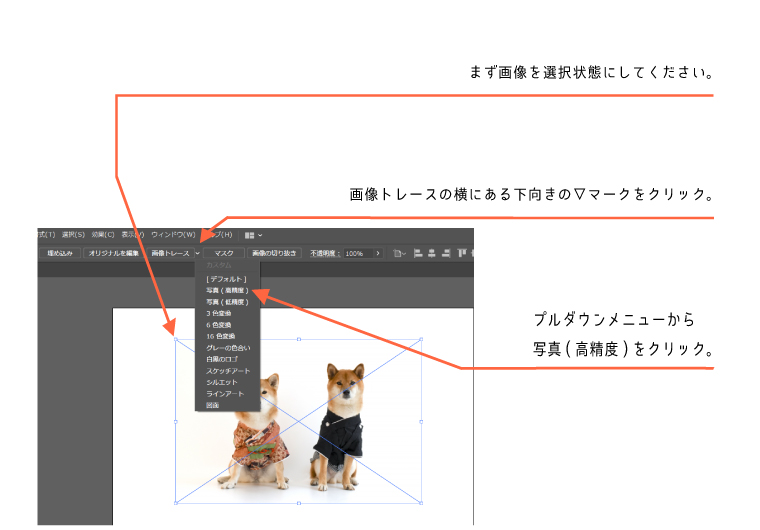Click horizontal align right icon
This screenshot has width=760, height=530.
click(x=446, y=253)
